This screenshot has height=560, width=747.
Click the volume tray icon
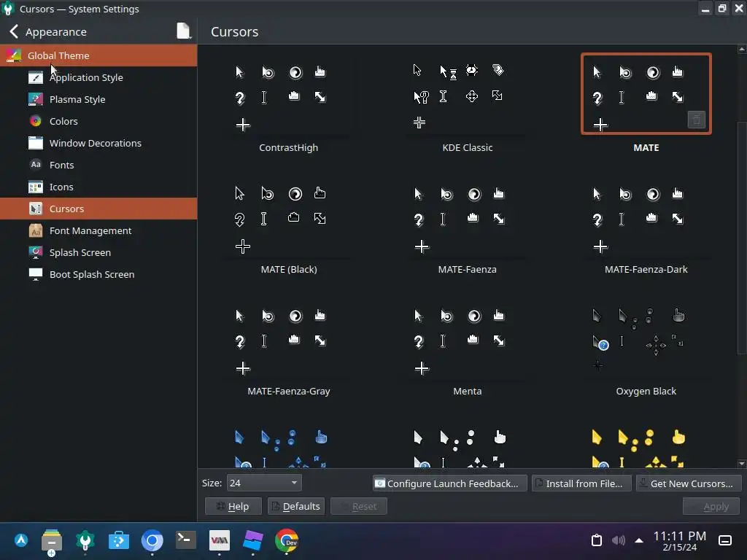click(x=619, y=540)
